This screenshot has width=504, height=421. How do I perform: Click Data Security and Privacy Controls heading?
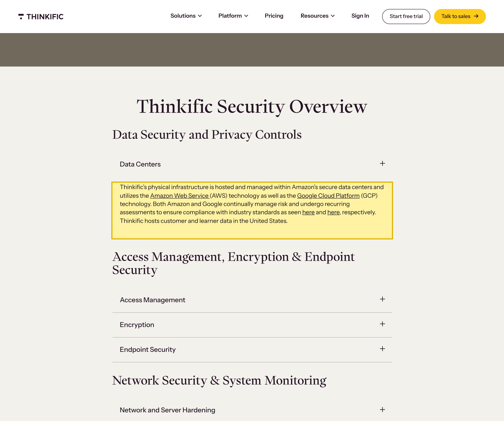coord(207,135)
